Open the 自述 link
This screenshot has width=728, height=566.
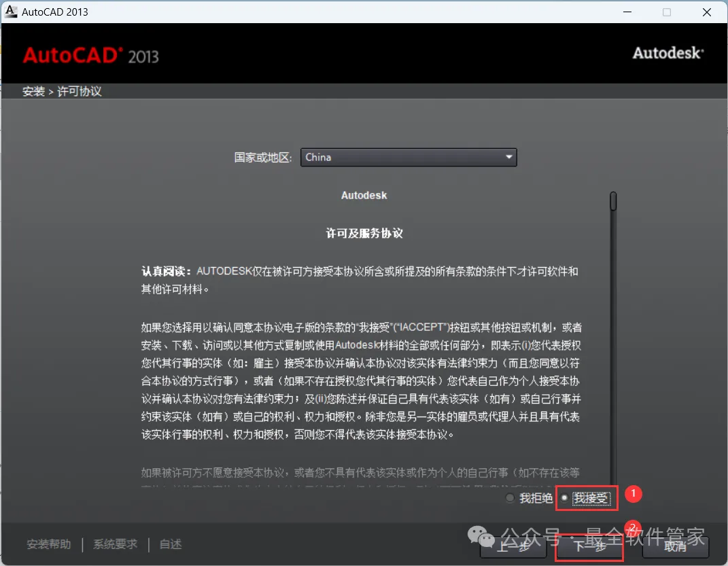point(171,544)
